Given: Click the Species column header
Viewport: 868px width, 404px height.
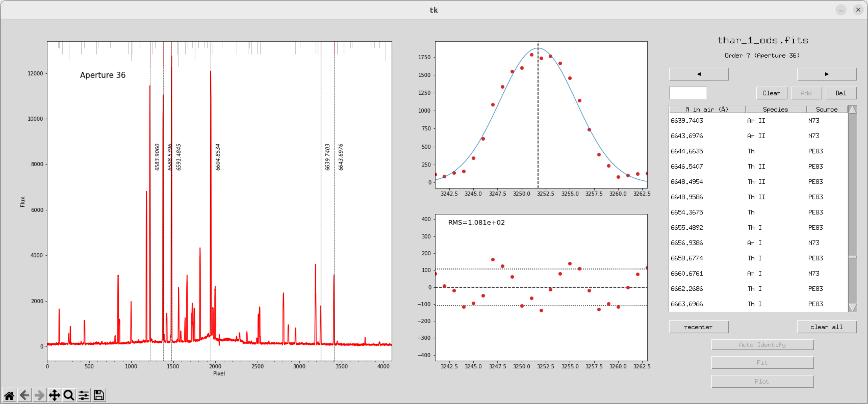Looking at the screenshot, I should [x=775, y=110].
